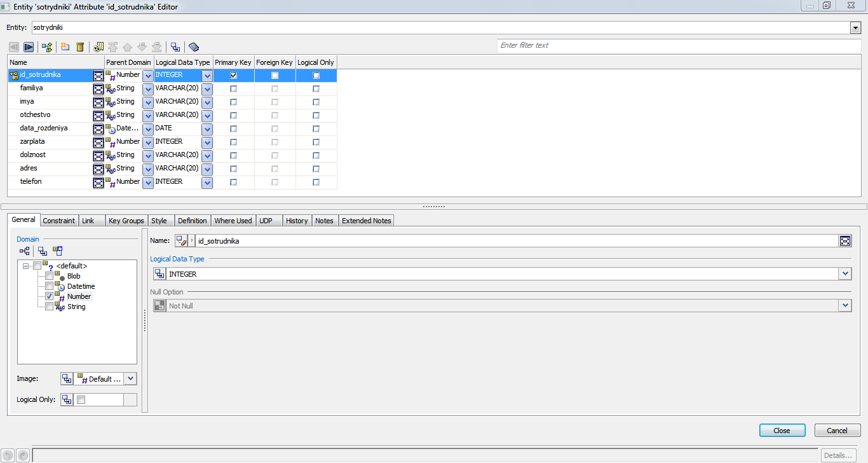Image resolution: width=868 pixels, height=463 pixels.
Task: Click the reset attribute order icon
Action: [98, 47]
